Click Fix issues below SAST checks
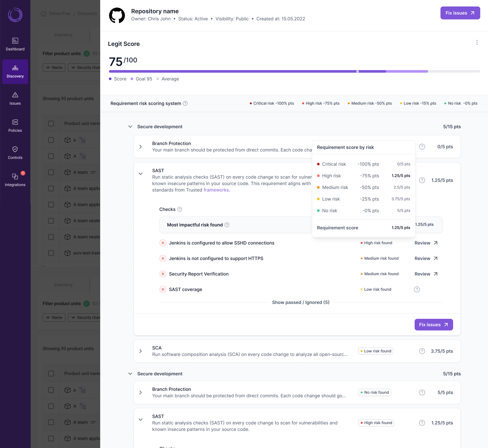The image size is (488, 448). 433,324
